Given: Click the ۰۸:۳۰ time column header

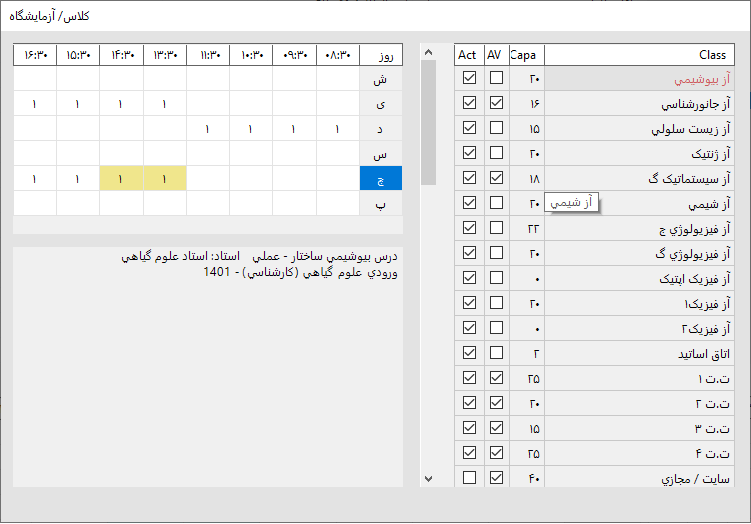Looking at the screenshot, I should 338,55.
